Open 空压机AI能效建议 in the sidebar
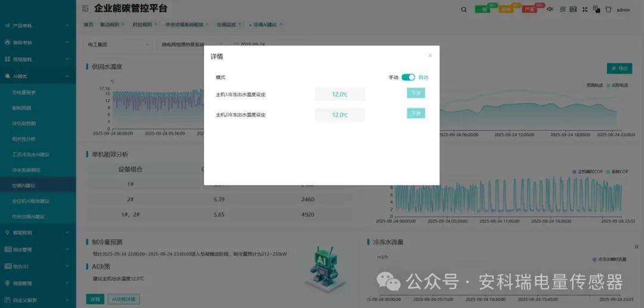The image size is (644, 308). (x=31, y=201)
